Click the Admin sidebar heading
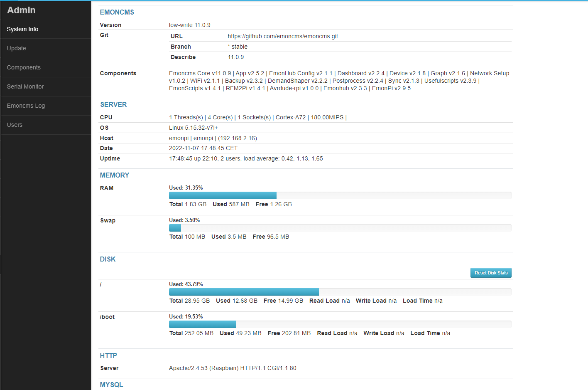The image size is (588, 390). pos(21,10)
